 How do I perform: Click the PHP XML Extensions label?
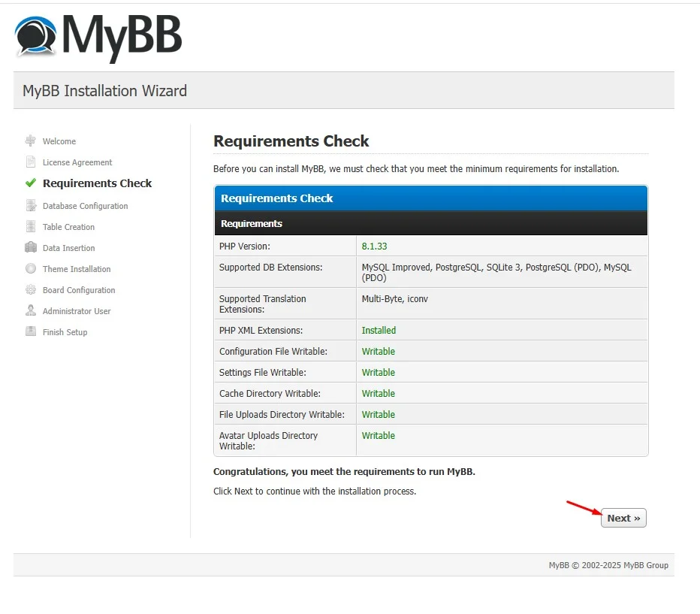point(261,331)
